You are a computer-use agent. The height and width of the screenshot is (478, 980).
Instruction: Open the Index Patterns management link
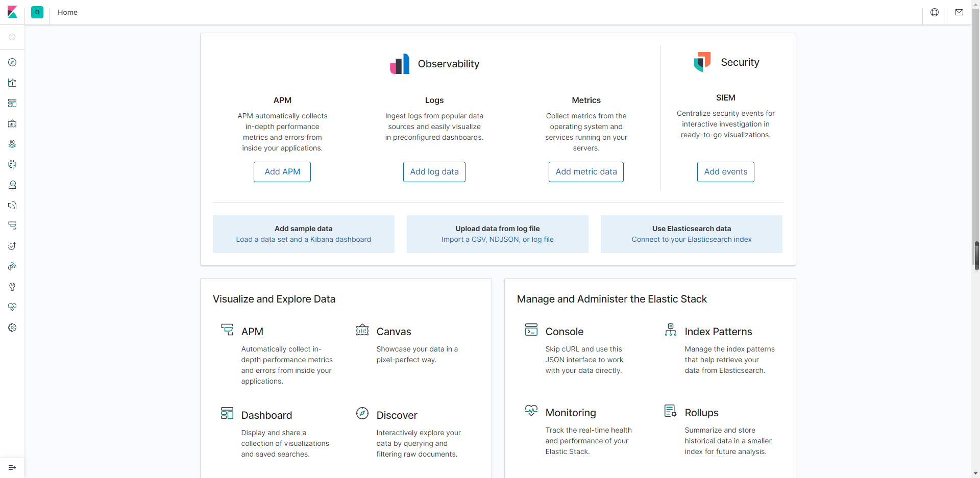pos(718,332)
